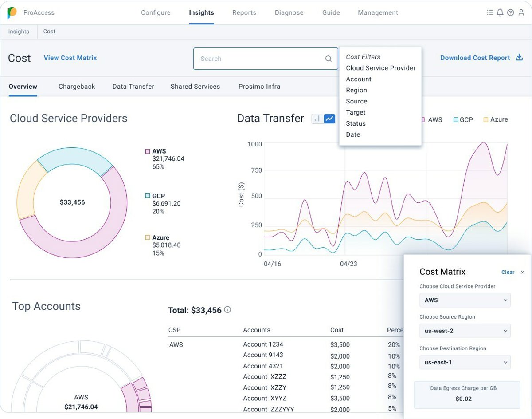532x419 pixels.
Task: Click the info icon next to Total
Action: pos(227,310)
